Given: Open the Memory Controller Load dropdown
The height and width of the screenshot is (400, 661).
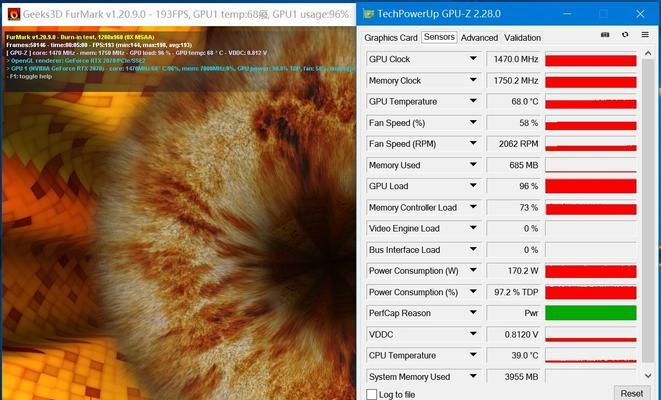Looking at the screenshot, I should (x=473, y=207).
